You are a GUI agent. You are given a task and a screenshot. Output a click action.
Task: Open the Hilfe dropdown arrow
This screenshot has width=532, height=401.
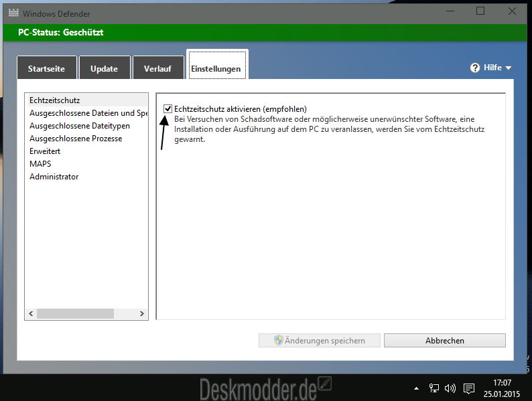[x=509, y=68]
